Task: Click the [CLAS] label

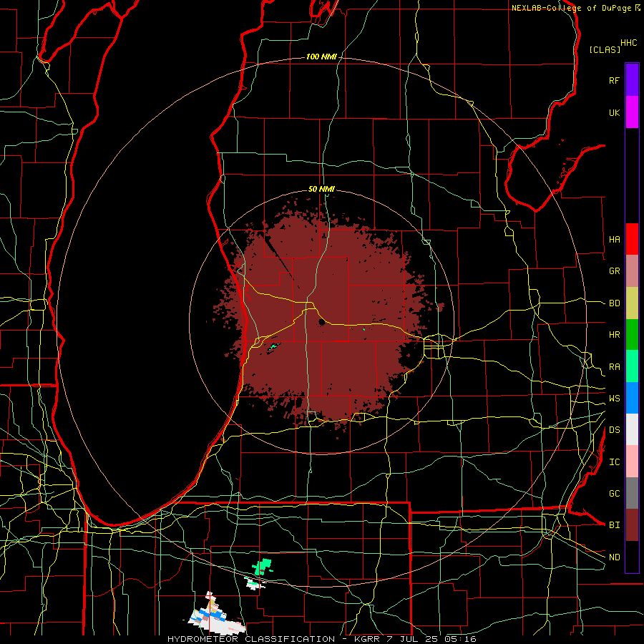Action: 605,49
